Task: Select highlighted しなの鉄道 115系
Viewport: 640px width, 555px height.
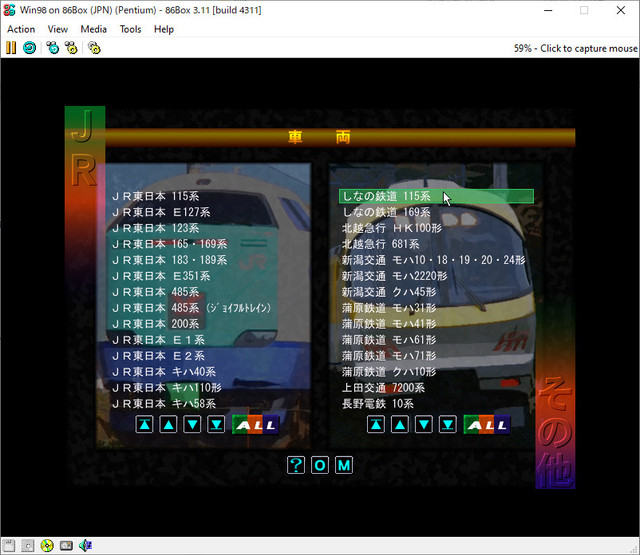Action: tap(436, 196)
